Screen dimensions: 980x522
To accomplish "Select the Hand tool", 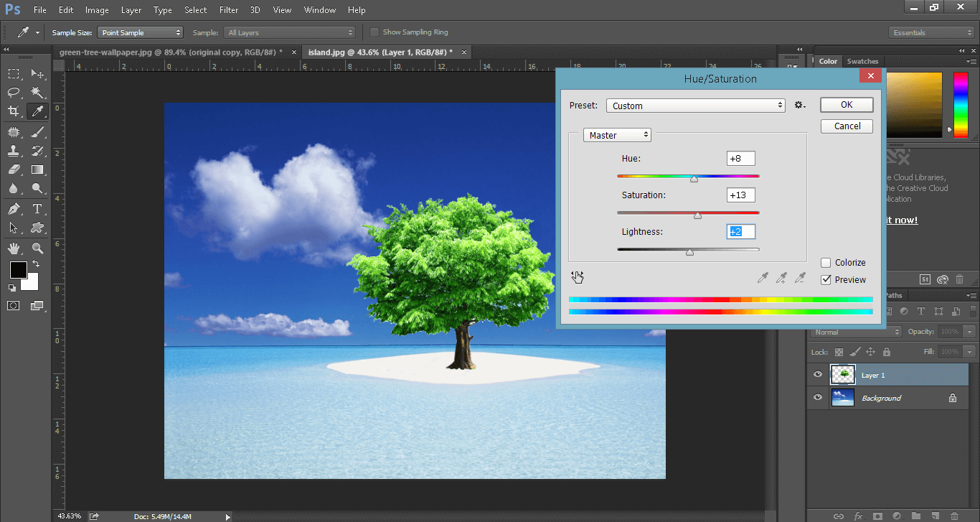I will click(x=14, y=248).
